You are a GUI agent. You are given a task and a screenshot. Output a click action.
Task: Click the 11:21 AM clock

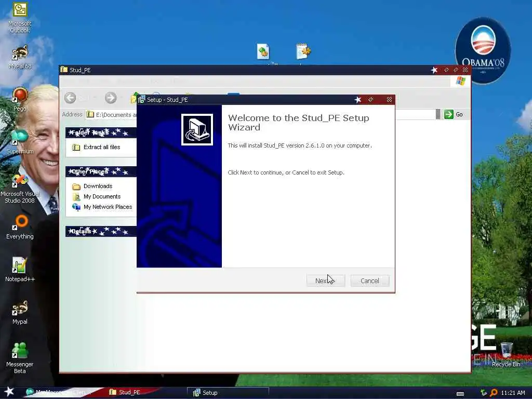[x=513, y=393]
